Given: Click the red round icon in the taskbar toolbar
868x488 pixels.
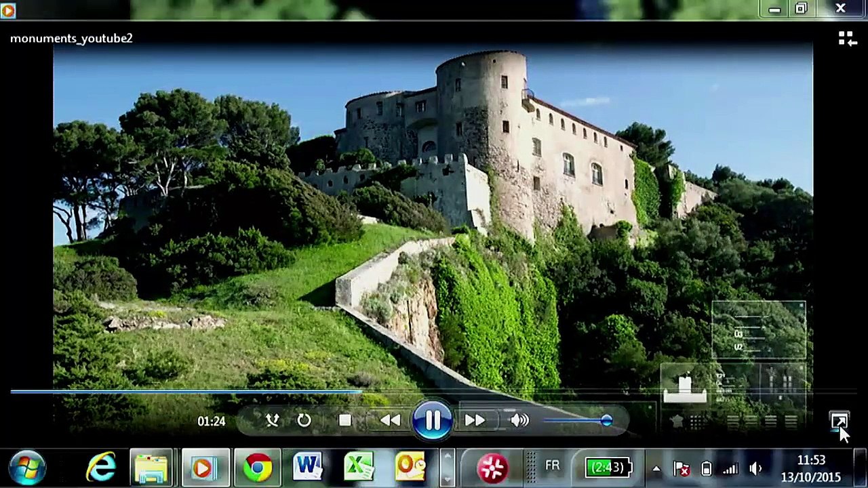Looking at the screenshot, I should [x=492, y=468].
